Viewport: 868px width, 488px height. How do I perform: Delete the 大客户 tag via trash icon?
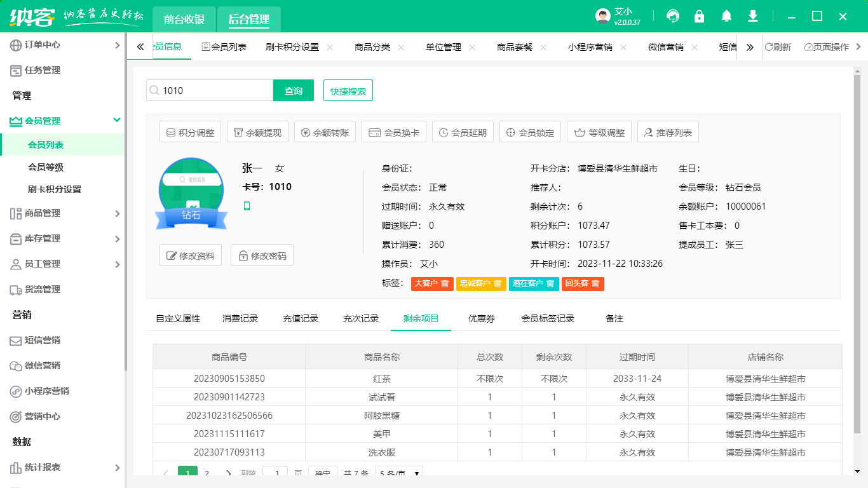click(x=445, y=283)
